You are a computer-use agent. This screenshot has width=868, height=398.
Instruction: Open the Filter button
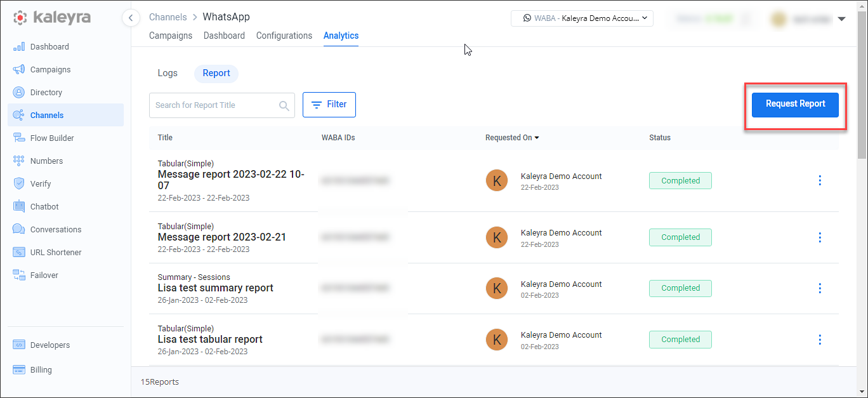(x=329, y=105)
